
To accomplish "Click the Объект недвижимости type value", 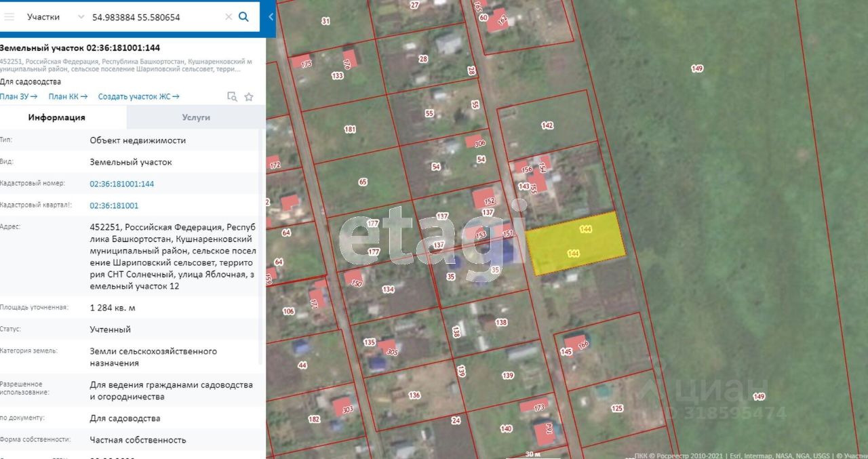I will pyautogui.click(x=138, y=140).
